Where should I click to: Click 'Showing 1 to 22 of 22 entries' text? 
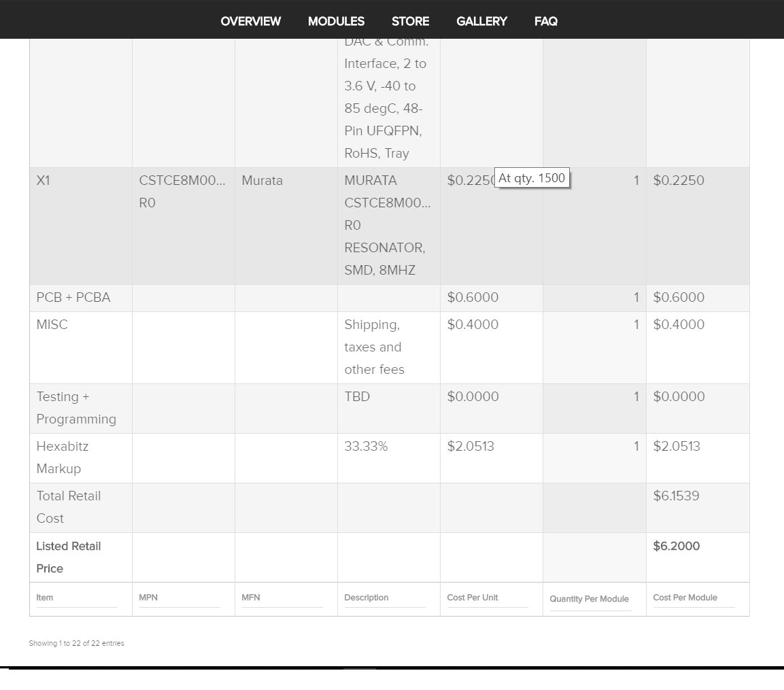(77, 644)
